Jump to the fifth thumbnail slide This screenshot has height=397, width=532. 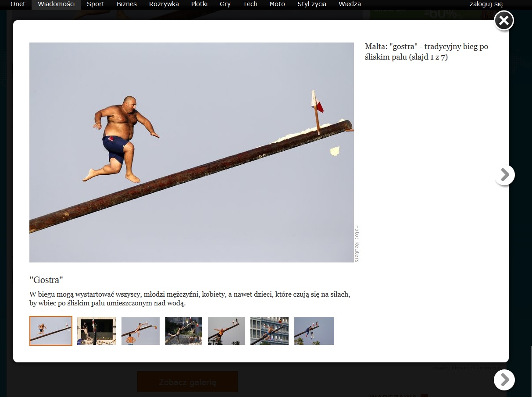[x=226, y=331]
